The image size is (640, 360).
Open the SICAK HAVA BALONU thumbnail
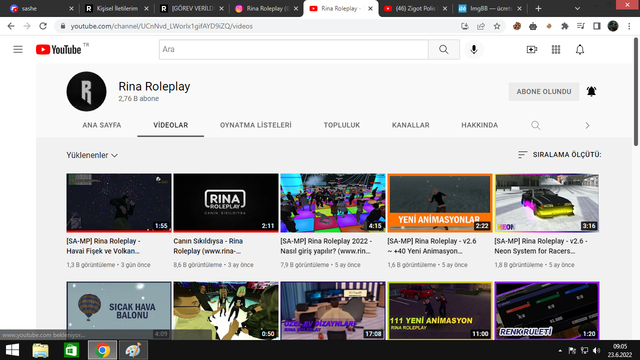pos(119,311)
